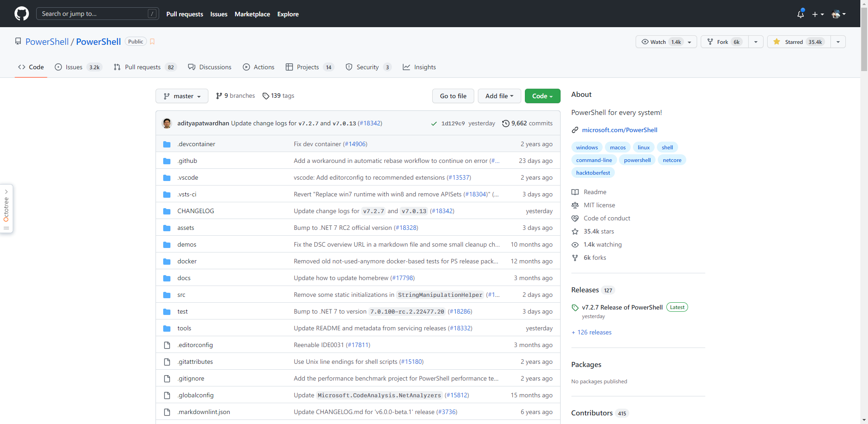
Task: Show all 126 releases
Action: pos(591,332)
